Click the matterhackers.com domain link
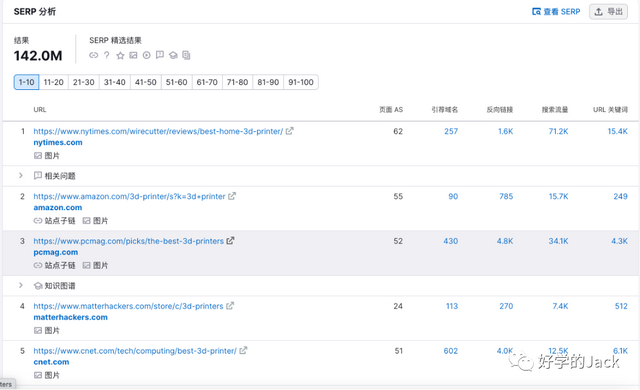 71,317
